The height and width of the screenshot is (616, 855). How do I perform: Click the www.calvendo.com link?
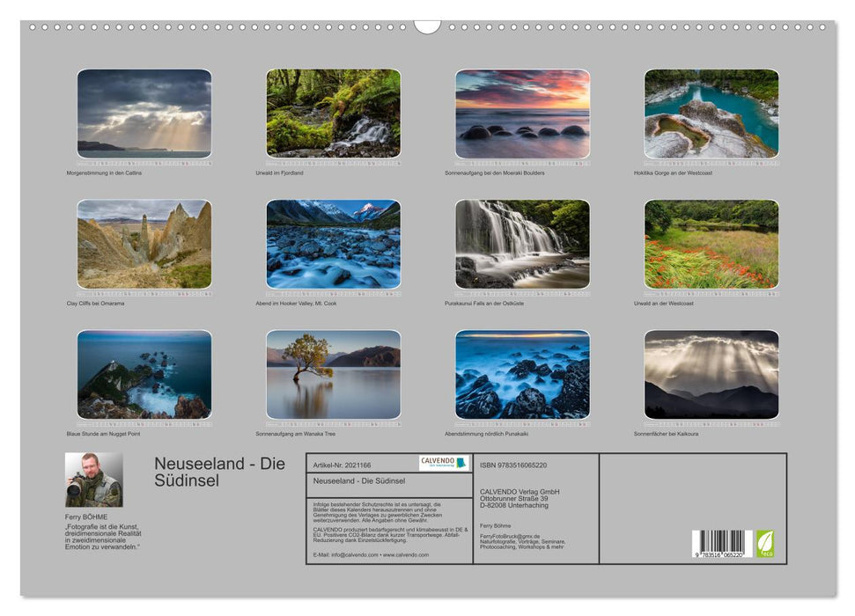point(407,554)
